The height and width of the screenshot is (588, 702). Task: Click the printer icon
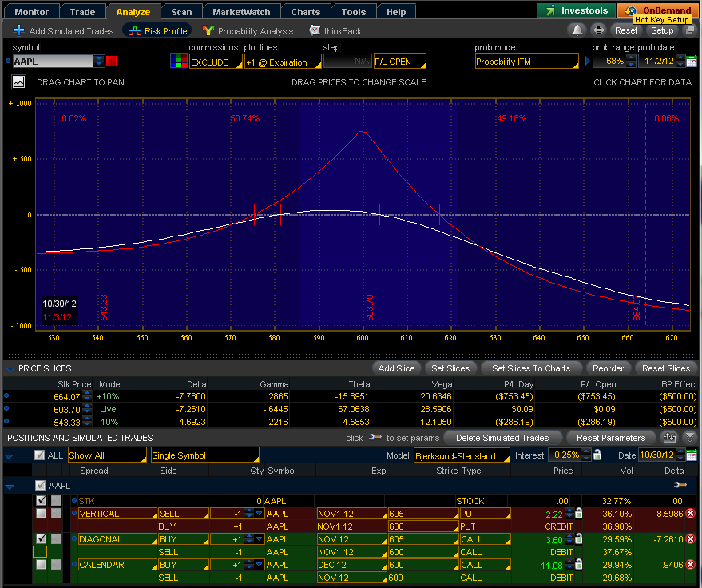pyautogui.click(x=598, y=30)
